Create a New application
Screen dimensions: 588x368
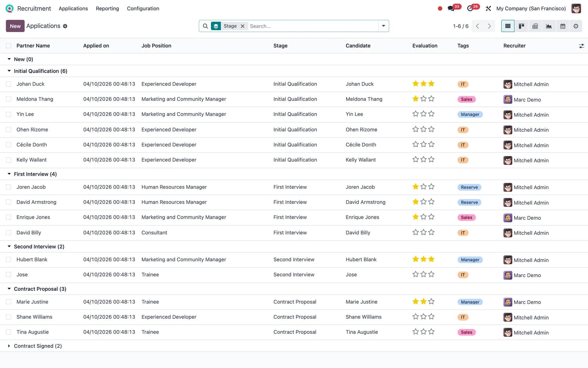15,26
